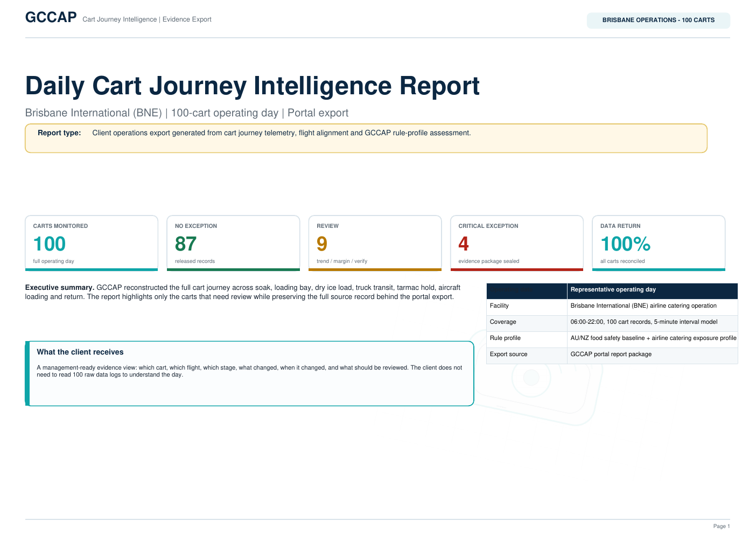Screen dimensions: 756x535
Task: Click the 'BRISBANE OPERATIONS - 100 CARTS' badge
Action: [658, 20]
